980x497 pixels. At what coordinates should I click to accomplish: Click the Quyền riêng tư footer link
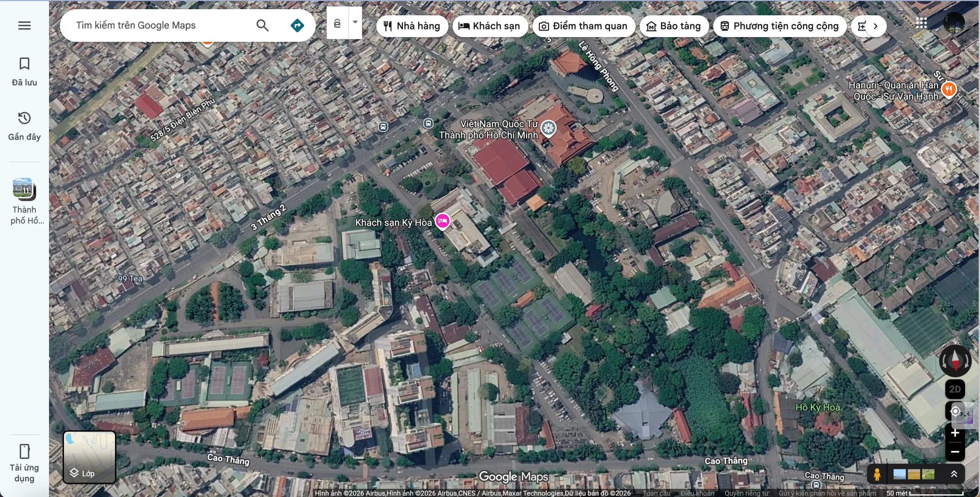point(746,493)
